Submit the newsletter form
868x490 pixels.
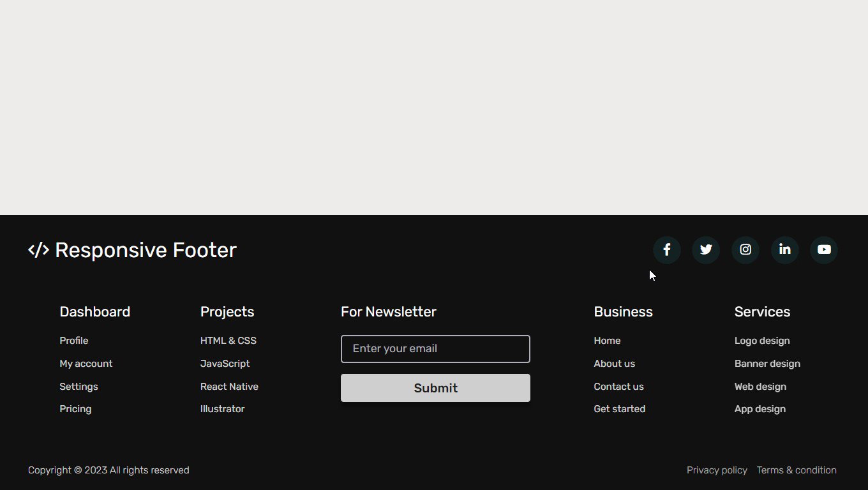[435, 388]
